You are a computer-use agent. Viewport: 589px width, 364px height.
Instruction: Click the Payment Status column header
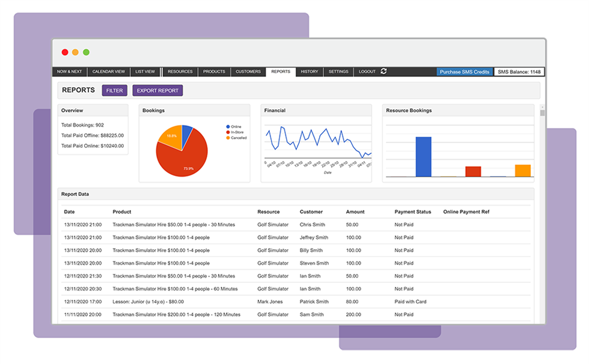(413, 212)
